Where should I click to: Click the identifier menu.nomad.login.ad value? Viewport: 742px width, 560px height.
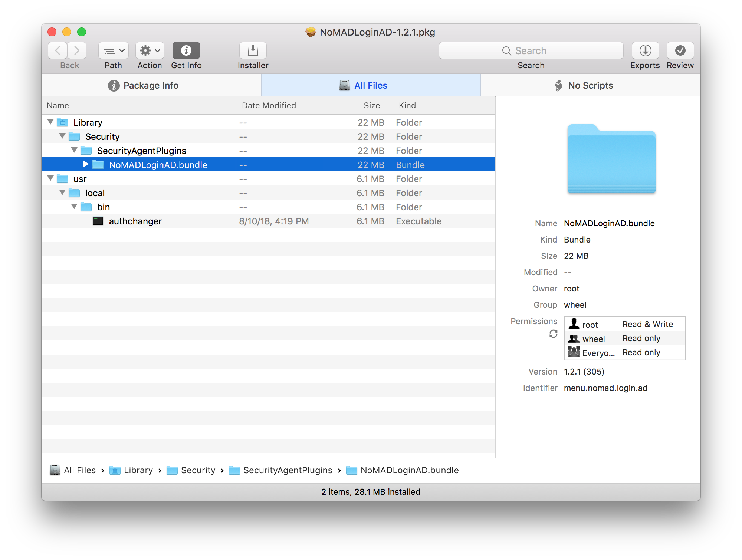pyautogui.click(x=605, y=388)
